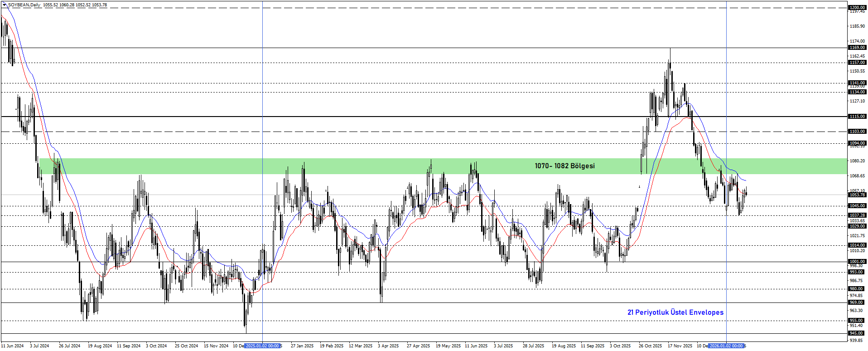
Task: Click the triangle arrow beside SOYBEAN,Daily
Action: (x=5, y=5)
